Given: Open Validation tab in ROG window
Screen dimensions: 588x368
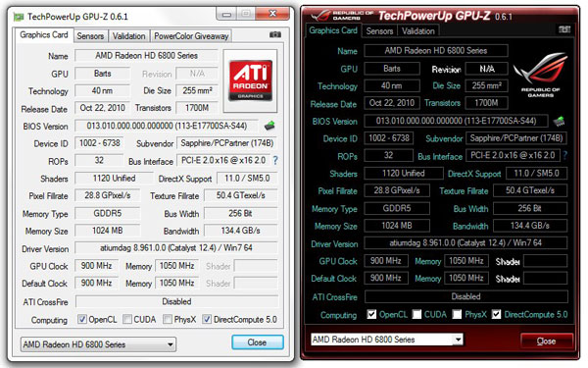Looking at the screenshot, I should coord(418,31).
